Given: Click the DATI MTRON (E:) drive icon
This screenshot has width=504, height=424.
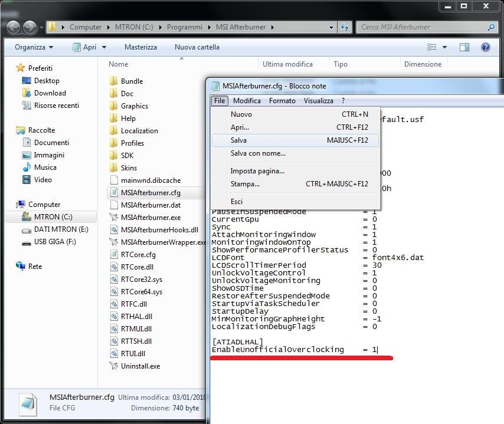Looking at the screenshot, I should [27, 230].
